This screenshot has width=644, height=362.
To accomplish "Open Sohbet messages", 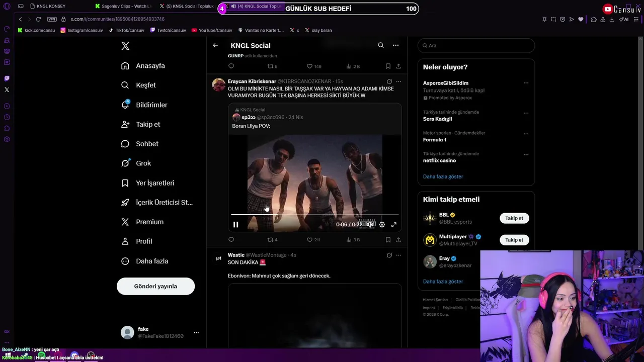I will 140,144.
